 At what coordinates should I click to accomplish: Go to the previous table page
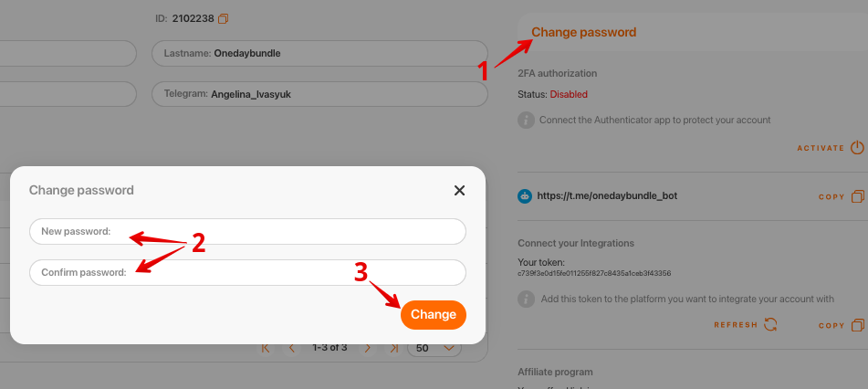coord(292,348)
